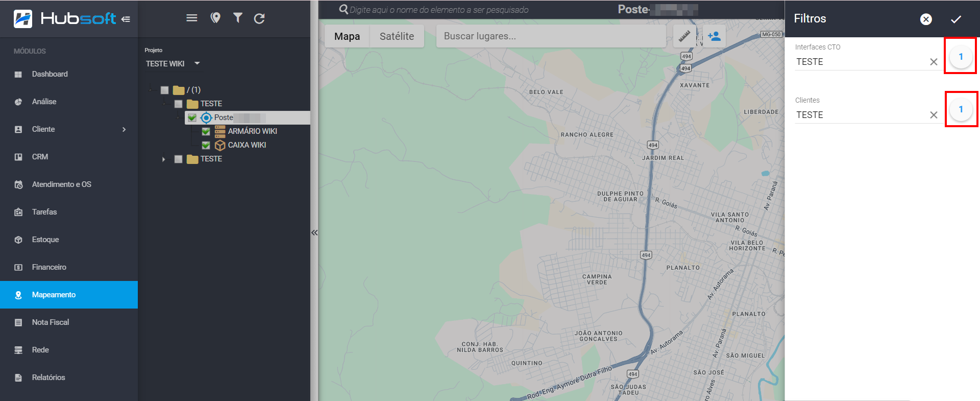Open the Tarefas module
This screenshot has height=401, width=980.
tap(69, 212)
